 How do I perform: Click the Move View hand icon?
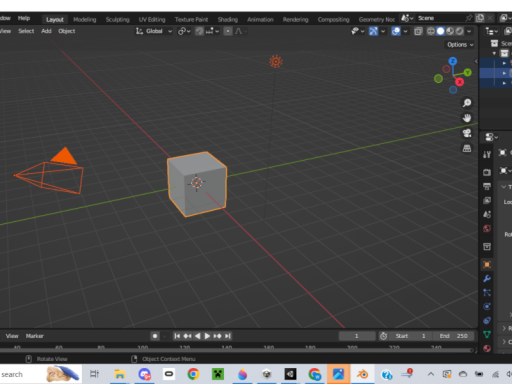point(467,118)
